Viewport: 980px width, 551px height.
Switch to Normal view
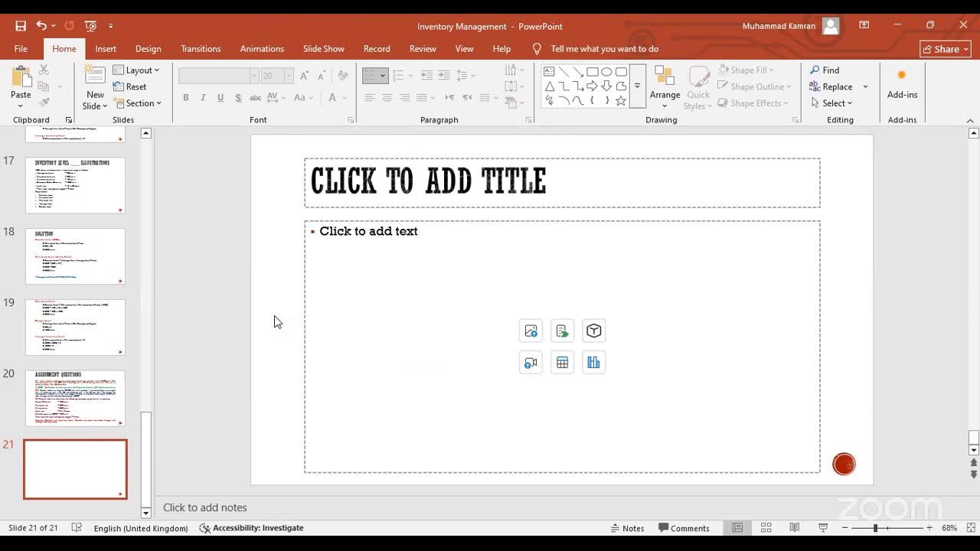(x=737, y=528)
